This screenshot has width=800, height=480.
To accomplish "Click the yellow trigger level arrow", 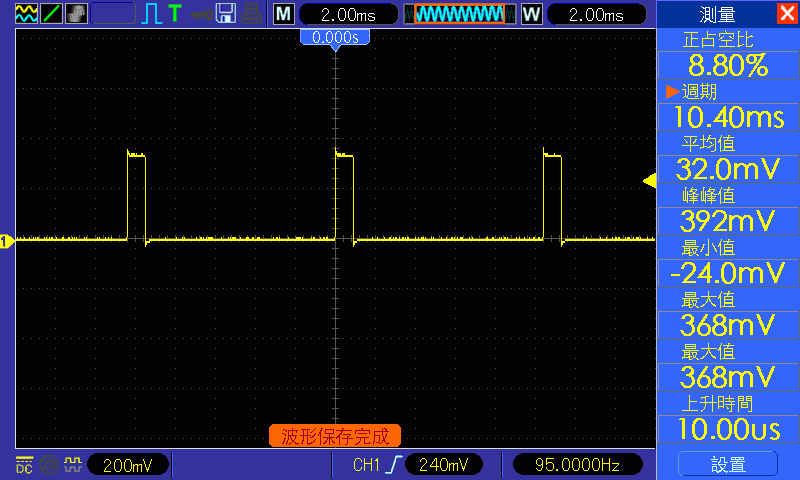I will [649, 181].
